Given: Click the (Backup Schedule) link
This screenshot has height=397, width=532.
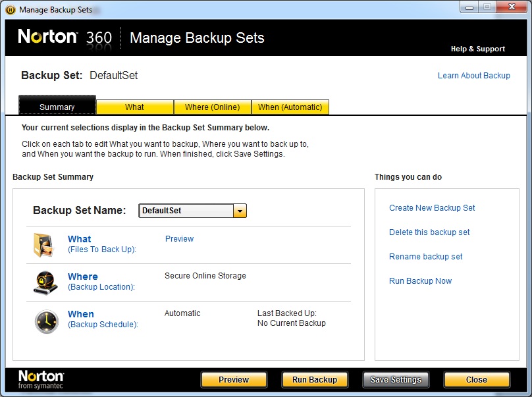Looking at the screenshot, I should [x=103, y=325].
